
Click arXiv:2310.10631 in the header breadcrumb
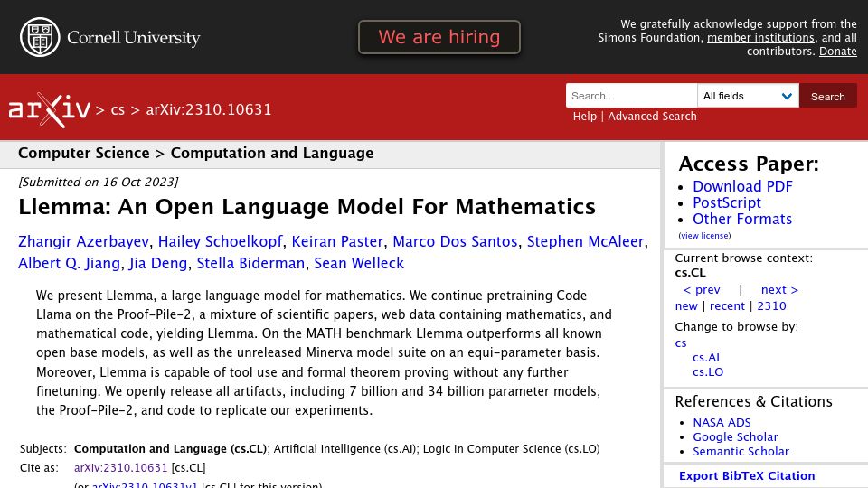(x=209, y=109)
